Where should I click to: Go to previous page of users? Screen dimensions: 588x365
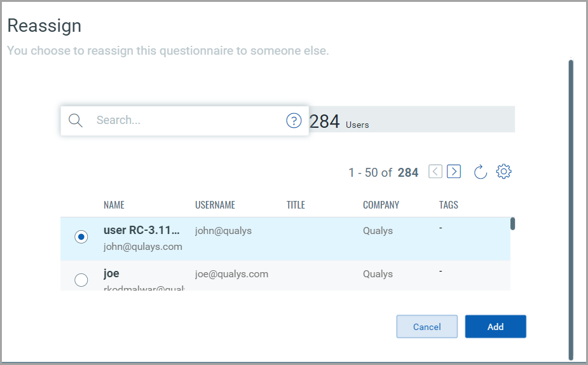[435, 171]
